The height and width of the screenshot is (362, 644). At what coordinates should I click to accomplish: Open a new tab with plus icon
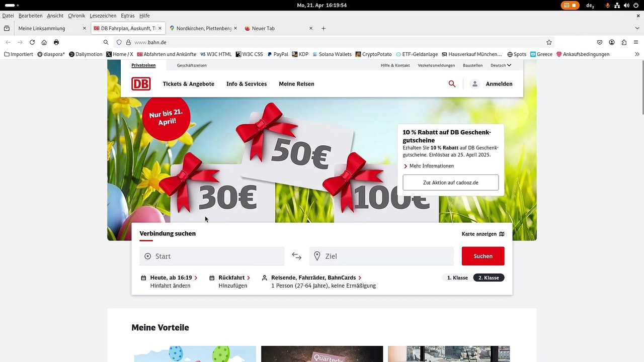(x=324, y=28)
